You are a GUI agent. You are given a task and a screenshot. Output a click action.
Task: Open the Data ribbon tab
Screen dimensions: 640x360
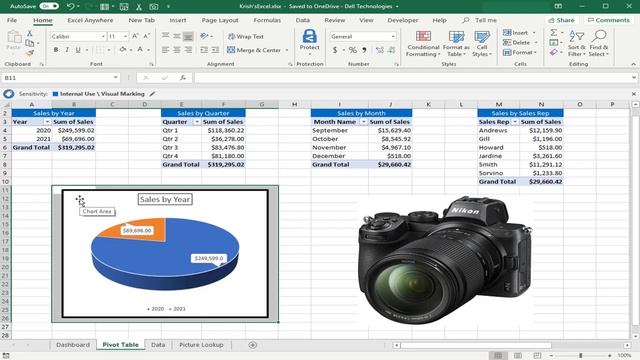click(x=302, y=20)
